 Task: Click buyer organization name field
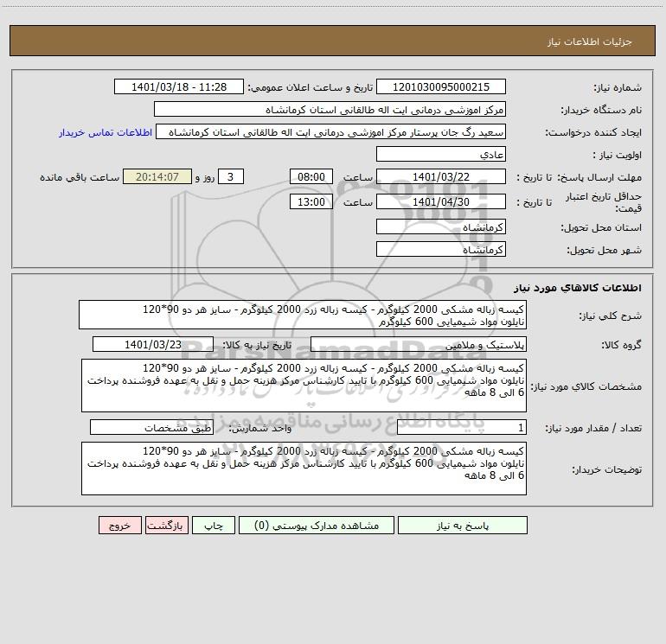(x=330, y=110)
